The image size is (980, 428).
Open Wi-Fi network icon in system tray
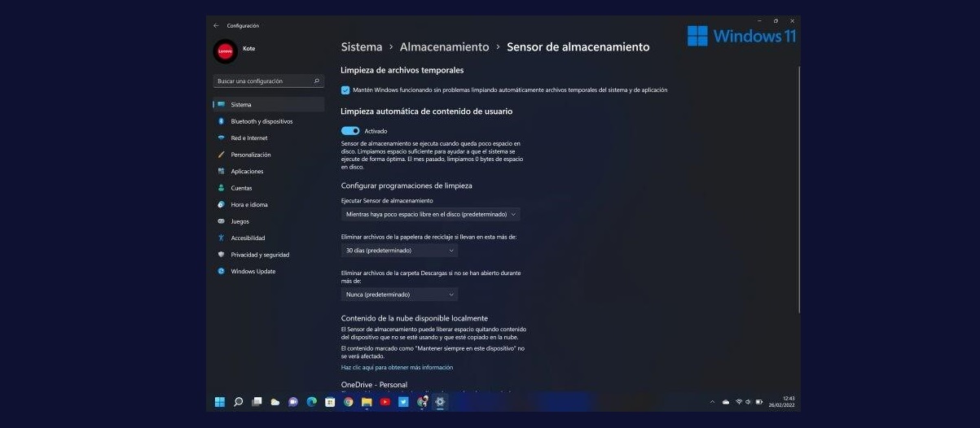(x=739, y=402)
